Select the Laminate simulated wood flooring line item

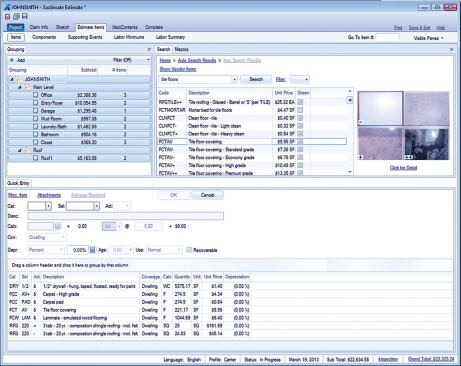click(129, 318)
